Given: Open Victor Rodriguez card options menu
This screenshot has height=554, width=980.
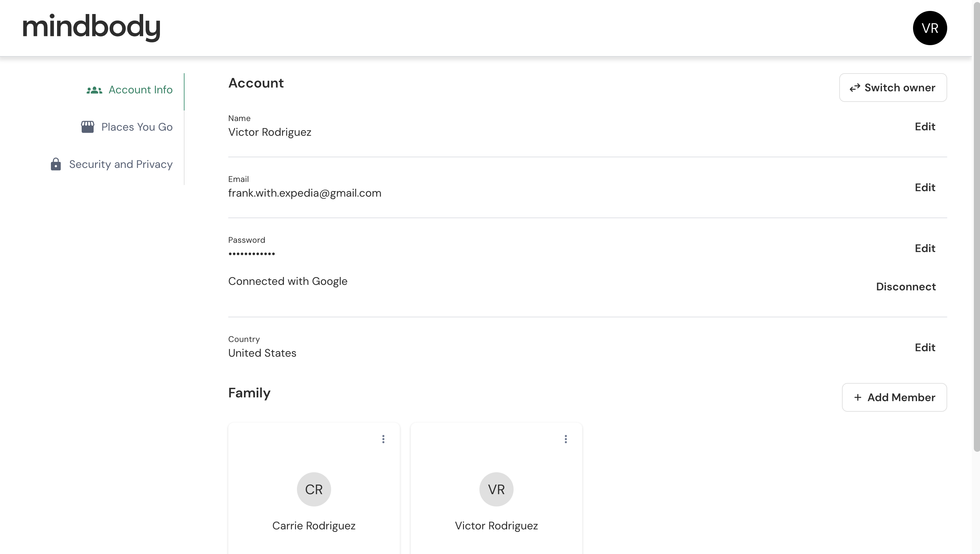Looking at the screenshot, I should 566,439.
